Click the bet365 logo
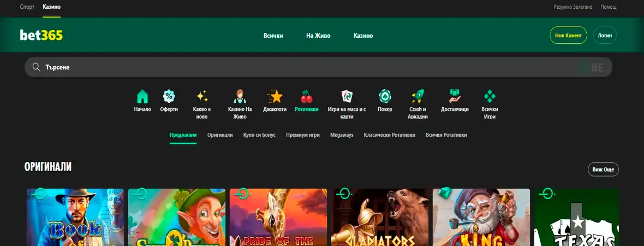This screenshot has height=246, width=644. 41,36
